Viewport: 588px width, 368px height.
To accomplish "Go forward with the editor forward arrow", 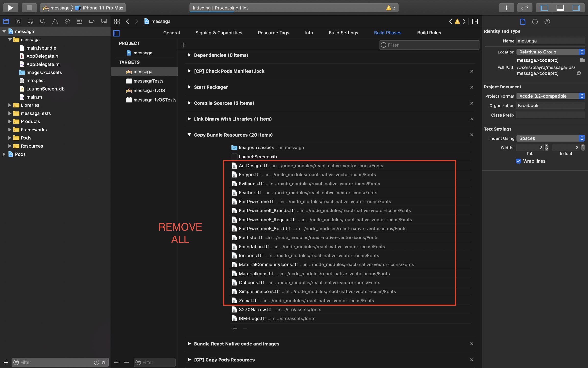I will click(137, 21).
